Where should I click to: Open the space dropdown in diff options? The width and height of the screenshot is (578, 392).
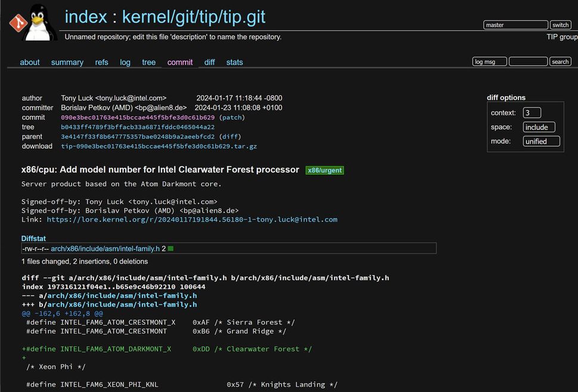(x=539, y=127)
